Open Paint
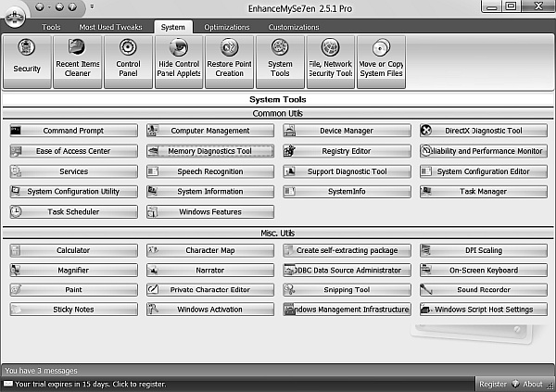This screenshot has width=556, height=392. coord(74,289)
